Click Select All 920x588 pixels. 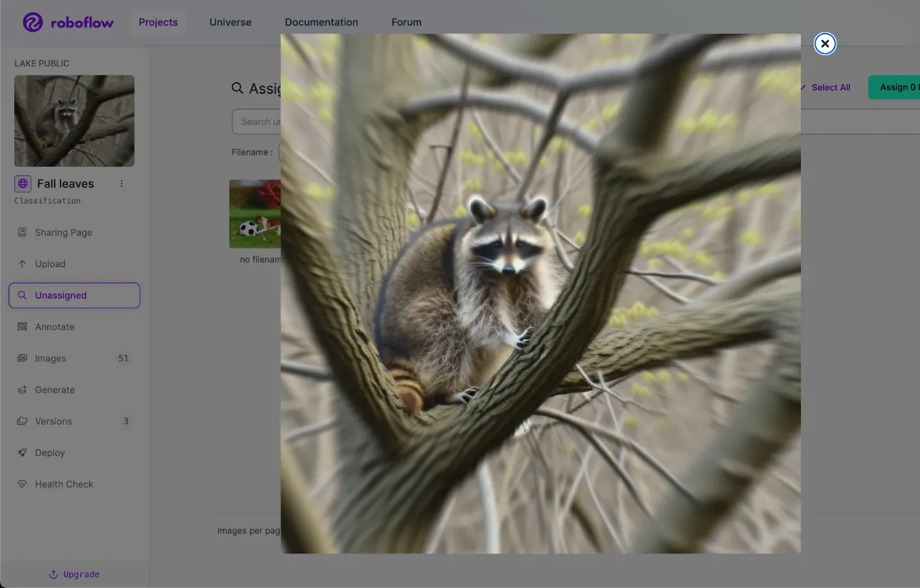coord(831,87)
